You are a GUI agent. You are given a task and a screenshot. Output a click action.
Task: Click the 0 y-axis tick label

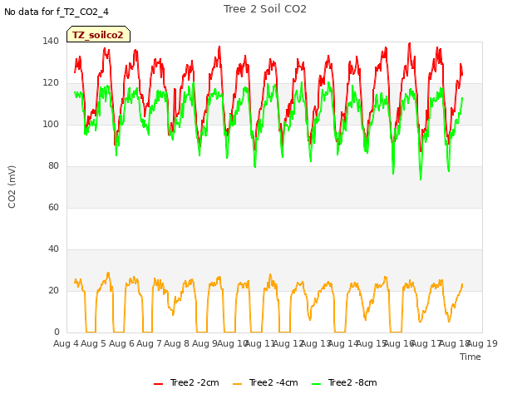[x=57, y=332]
